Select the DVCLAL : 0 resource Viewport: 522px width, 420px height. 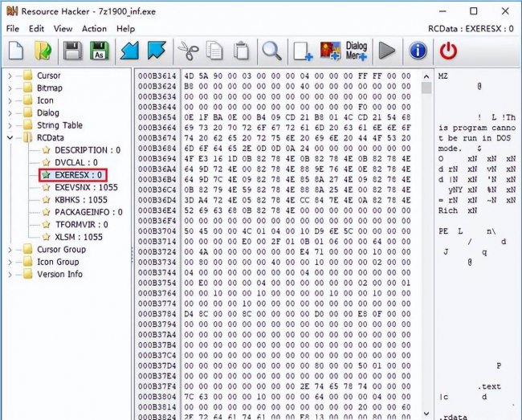pos(76,162)
